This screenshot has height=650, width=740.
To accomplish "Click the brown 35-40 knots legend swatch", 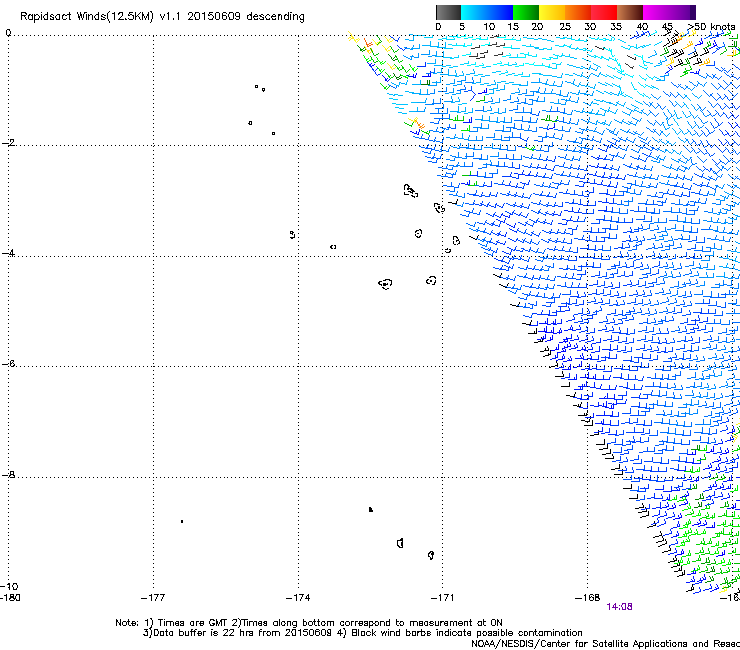I will (630, 12).
